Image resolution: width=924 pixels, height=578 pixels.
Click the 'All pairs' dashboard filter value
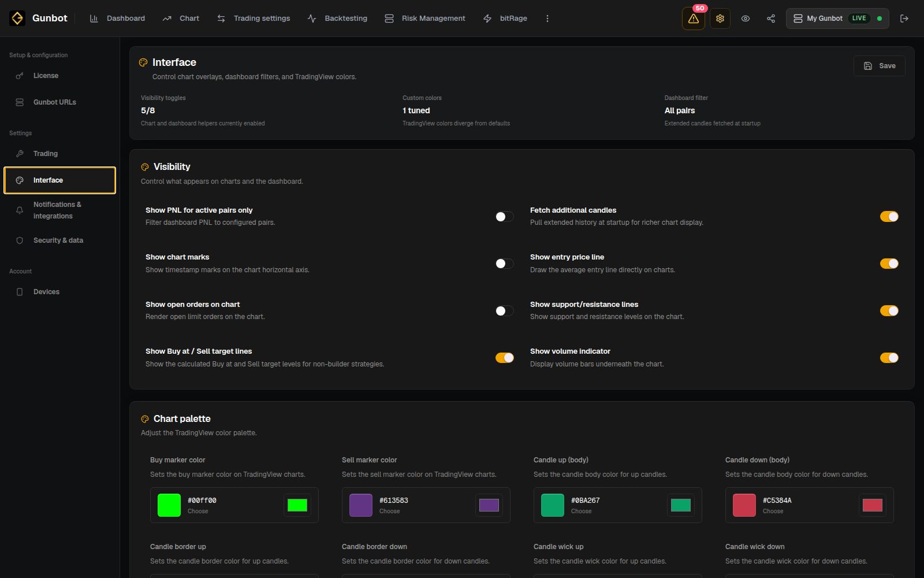pos(680,110)
